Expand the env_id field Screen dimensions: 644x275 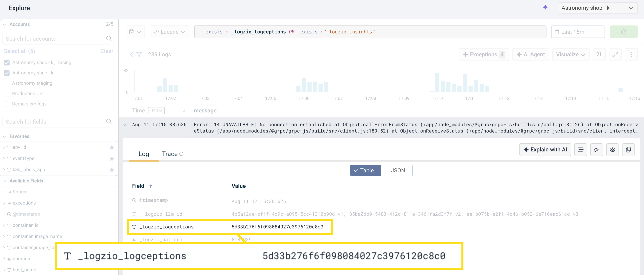pyautogui.click(x=4, y=147)
